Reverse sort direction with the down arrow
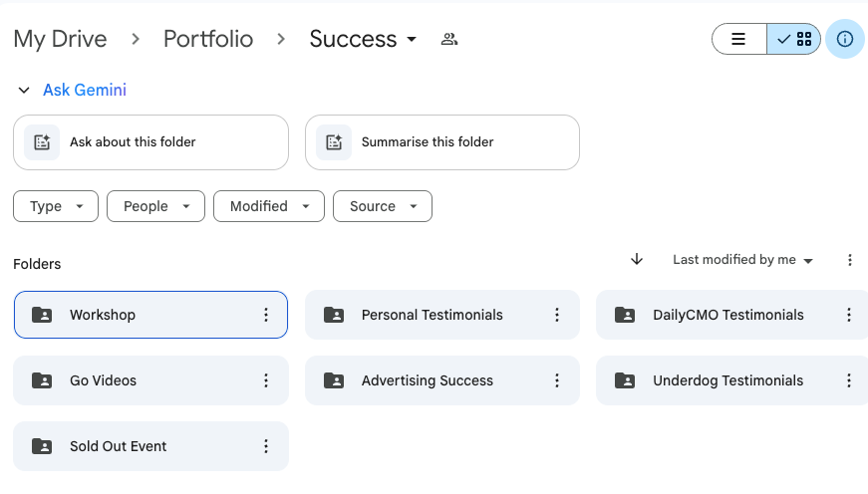The height and width of the screenshot is (494, 868). pos(637,260)
